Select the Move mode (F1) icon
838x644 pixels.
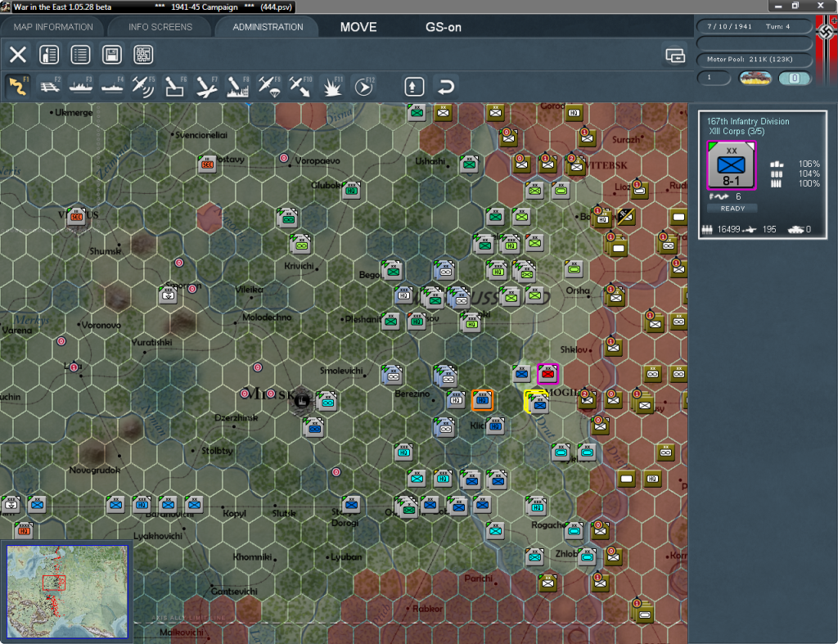click(x=18, y=86)
